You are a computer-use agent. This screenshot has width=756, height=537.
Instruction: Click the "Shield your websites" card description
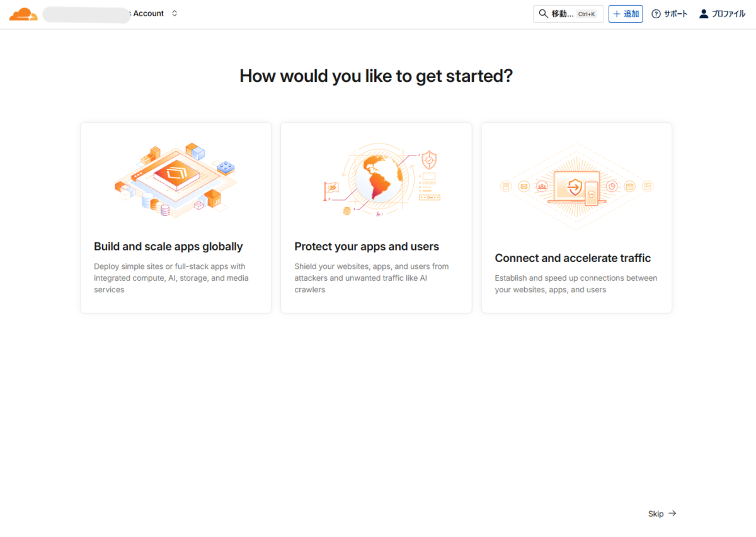372,278
